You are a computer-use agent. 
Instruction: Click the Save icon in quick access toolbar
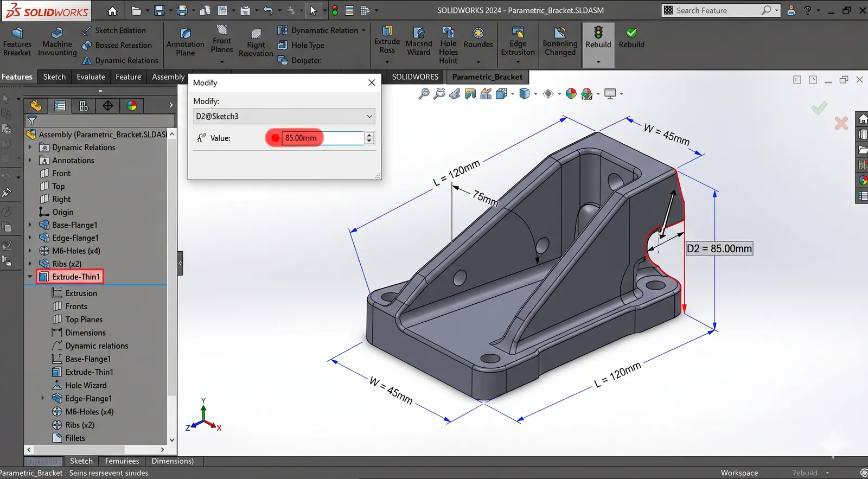coord(159,10)
